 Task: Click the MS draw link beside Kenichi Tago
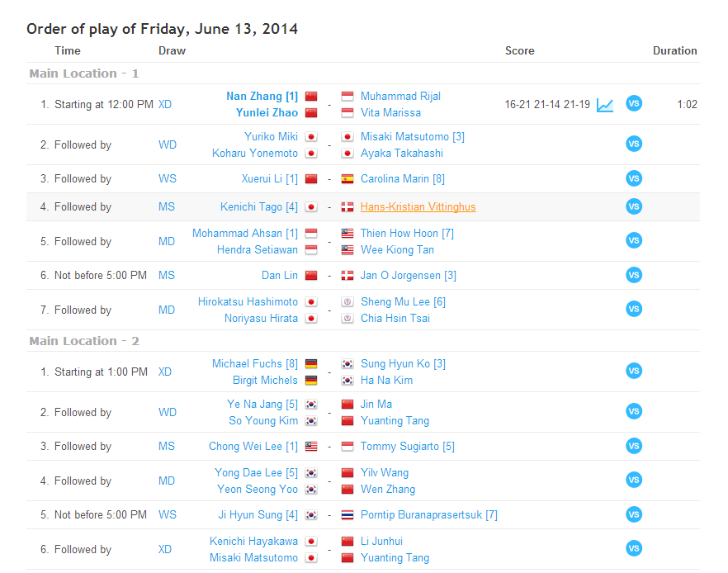click(x=167, y=206)
